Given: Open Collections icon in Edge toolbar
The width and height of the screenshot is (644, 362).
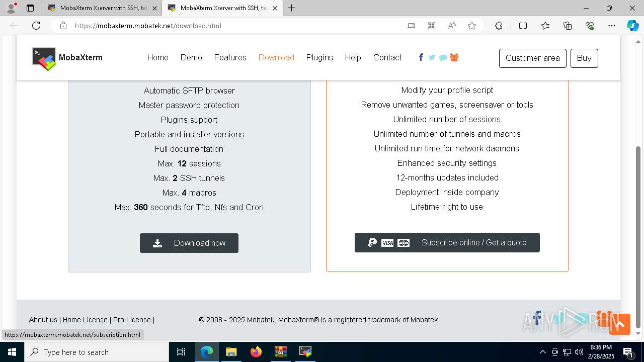Looking at the screenshot, I should point(568,26).
